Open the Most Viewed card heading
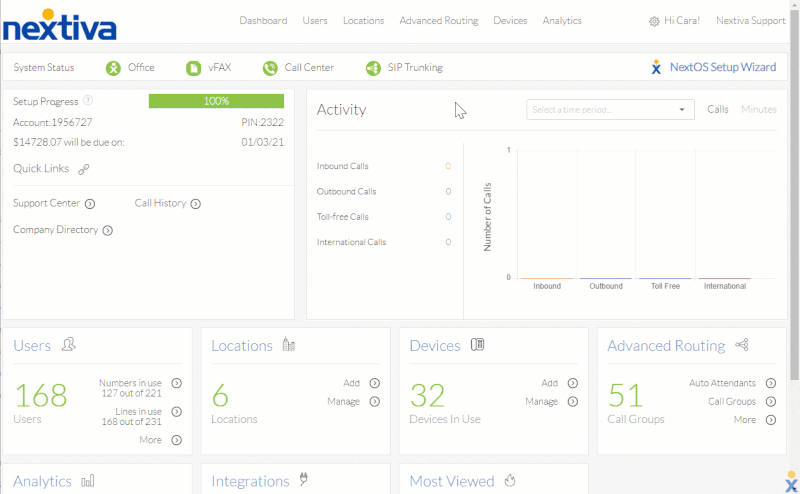 (x=452, y=481)
